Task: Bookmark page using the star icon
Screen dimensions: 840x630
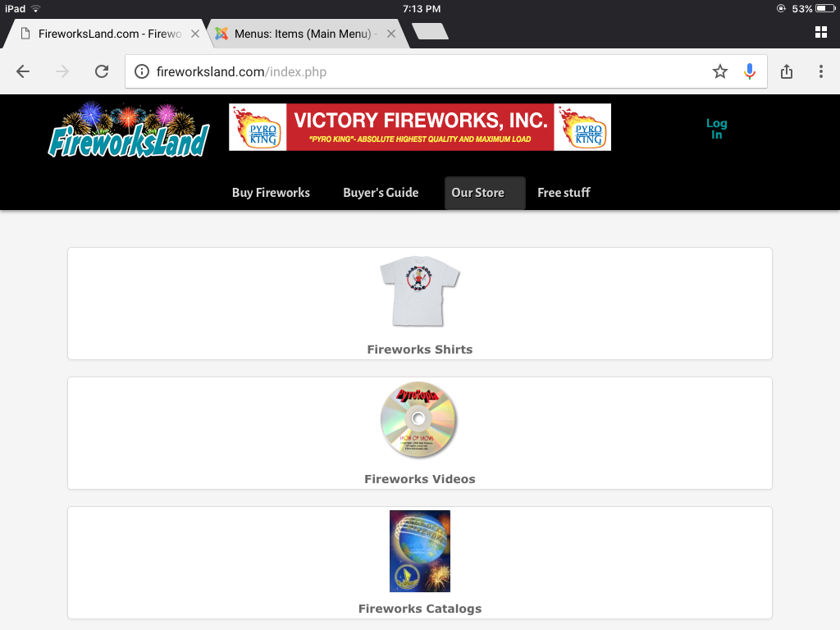Action: tap(720, 71)
